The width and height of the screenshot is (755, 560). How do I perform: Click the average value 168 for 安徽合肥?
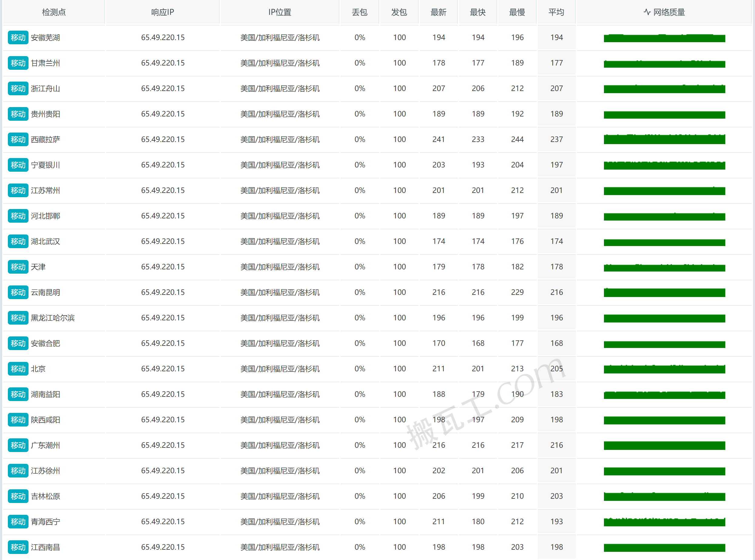556,343
